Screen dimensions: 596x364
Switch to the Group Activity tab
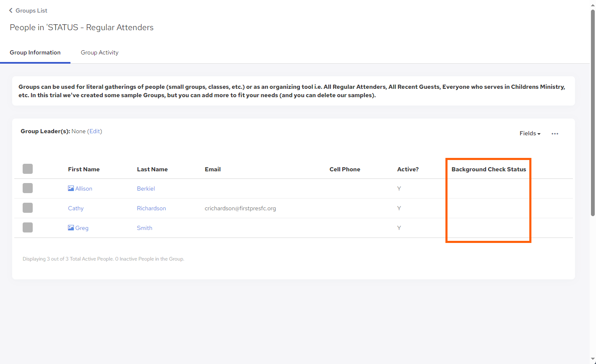pos(99,53)
